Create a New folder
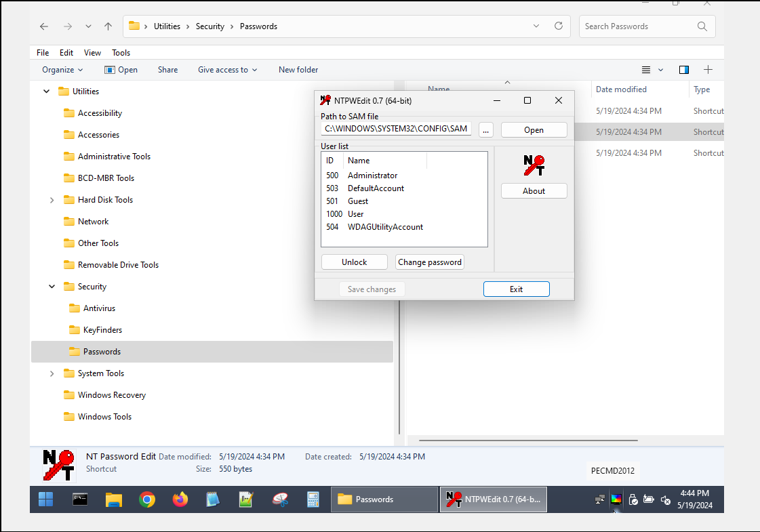This screenshot has width=760, height=532. (x=298, y=70)
